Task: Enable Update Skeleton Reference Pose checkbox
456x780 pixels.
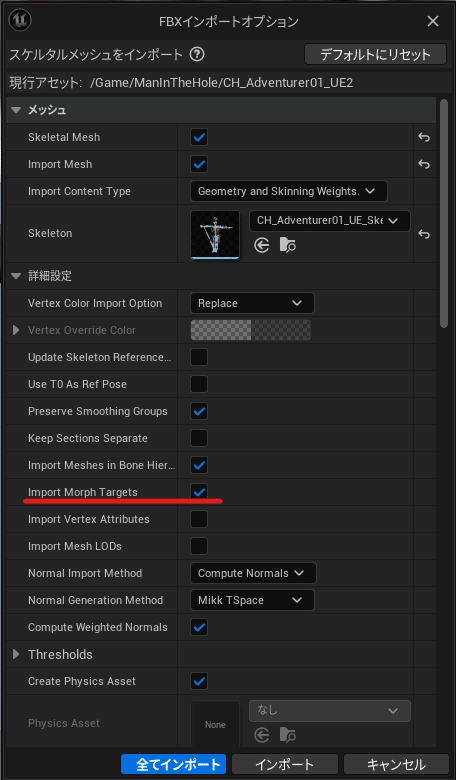Action: pyautogui.click(x=199, y=357)
